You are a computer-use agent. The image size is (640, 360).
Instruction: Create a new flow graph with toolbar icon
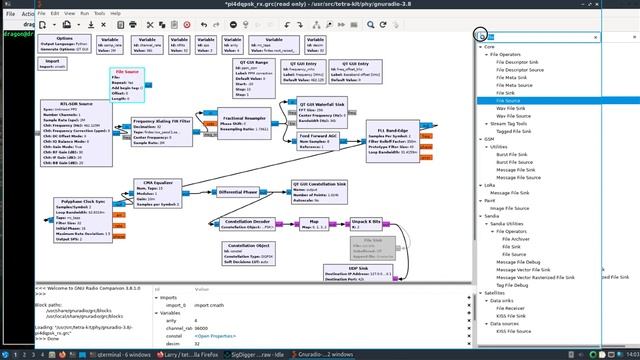click(42, 25)
